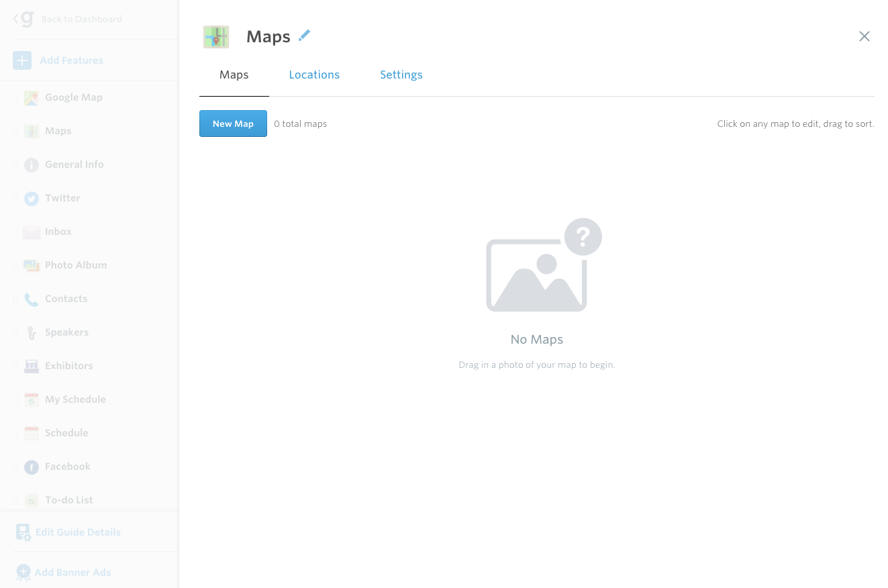Go back via the Back to Dashboard link
Image resolution: width=888 pixels, height=588 pixels.
click(x=82, y=19)
